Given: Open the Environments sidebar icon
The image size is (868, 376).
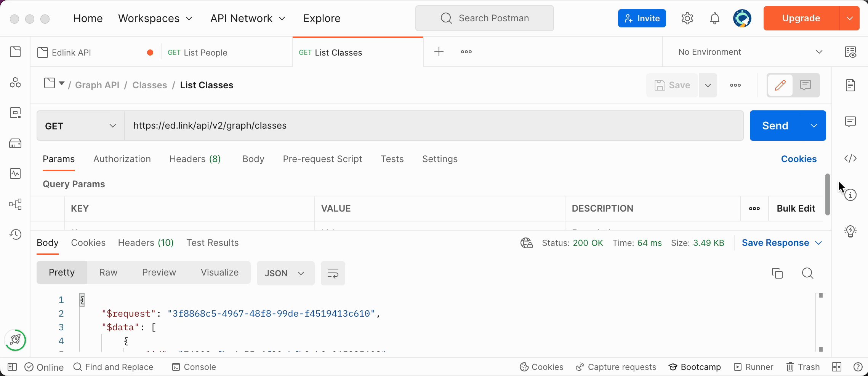Looking at the screenshot, I should 15,113.
